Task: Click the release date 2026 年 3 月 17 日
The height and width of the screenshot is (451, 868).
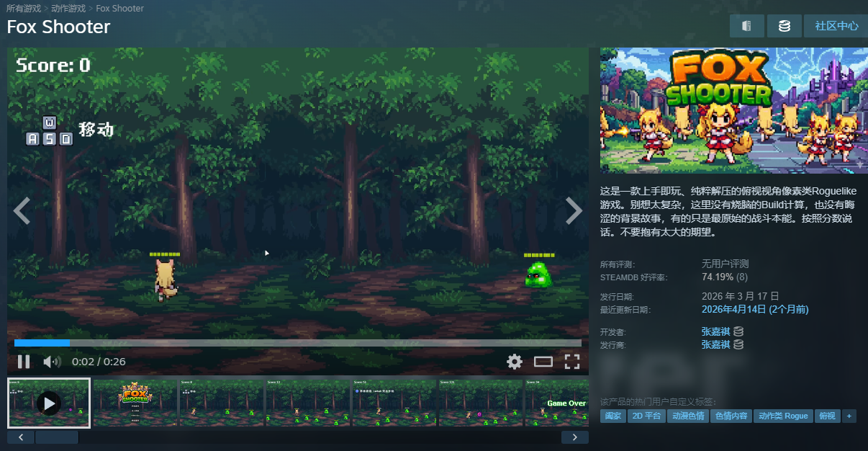Action: tap(741, 296)
